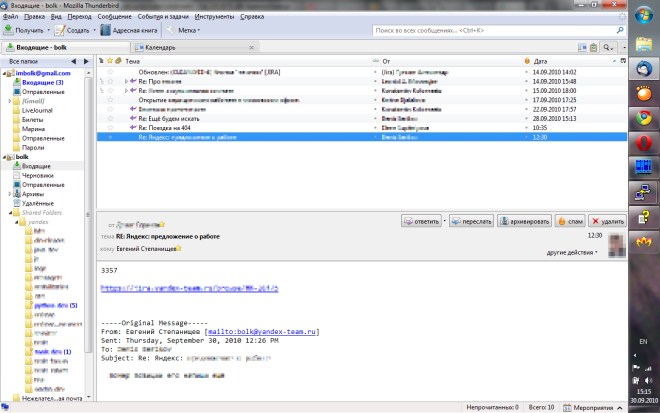Click the attachment column header icon
Image resolution: width=660 pixels, height=413 pixels.
click(119, 61)
